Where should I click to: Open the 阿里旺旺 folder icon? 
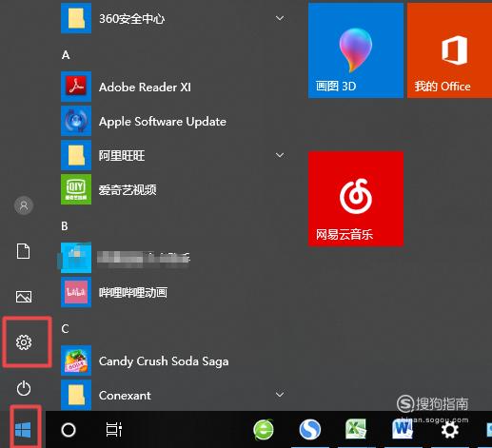pyautogui.click(x=76, y=155)
